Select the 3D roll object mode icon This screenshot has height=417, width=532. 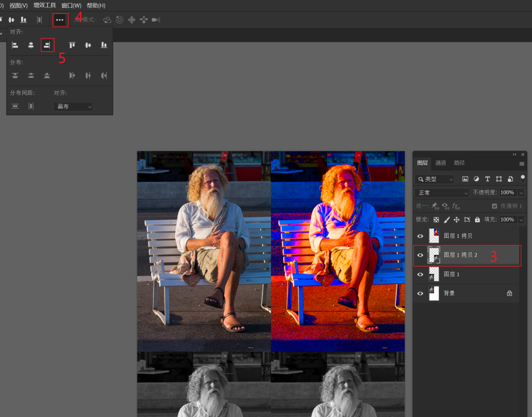[119, 20]
